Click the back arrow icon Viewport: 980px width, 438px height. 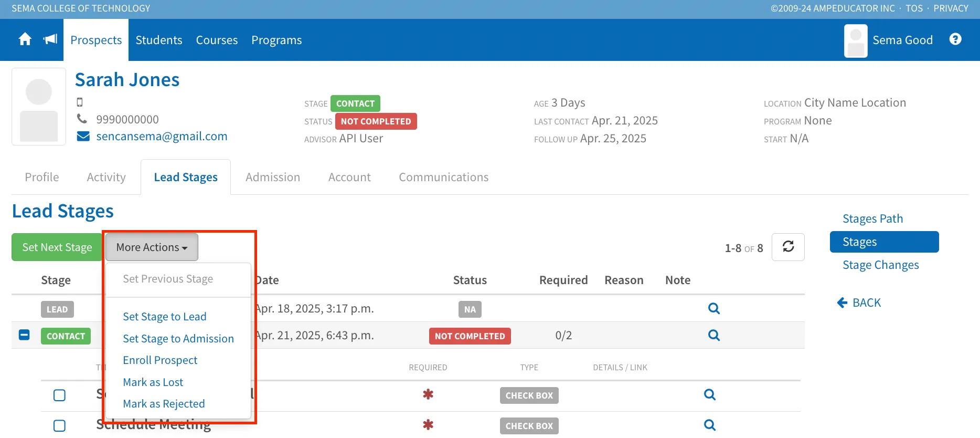pos(842,303)
